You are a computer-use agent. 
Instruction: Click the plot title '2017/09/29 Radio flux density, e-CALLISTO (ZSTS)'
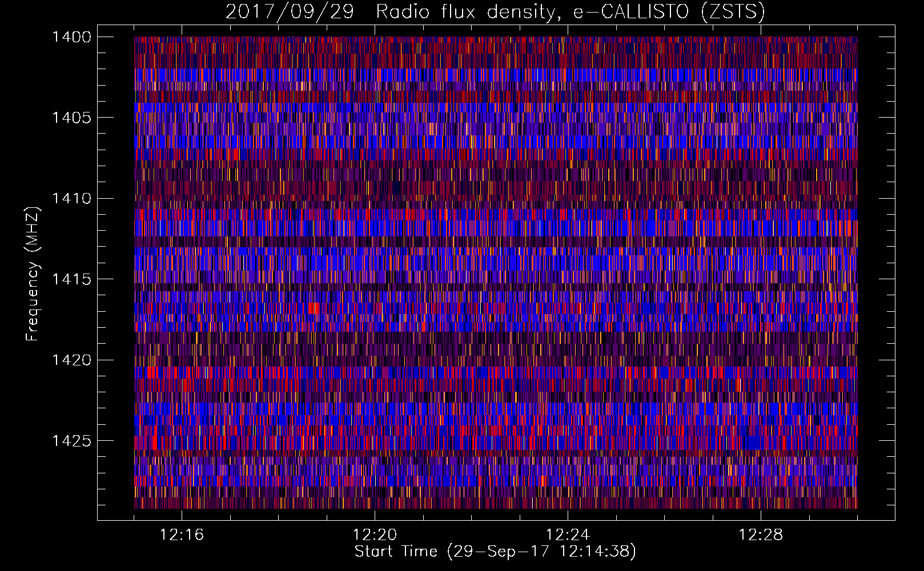495,12
